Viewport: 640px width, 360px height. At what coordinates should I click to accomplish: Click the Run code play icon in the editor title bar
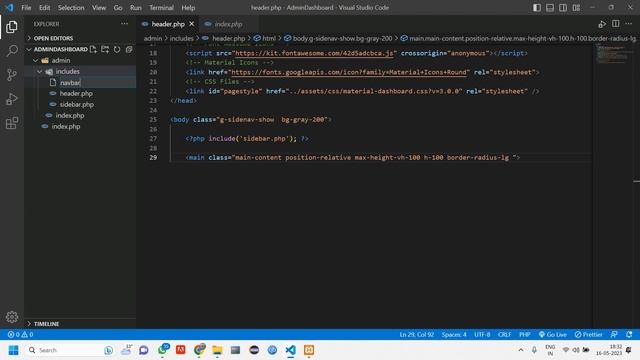coord(602,24)
